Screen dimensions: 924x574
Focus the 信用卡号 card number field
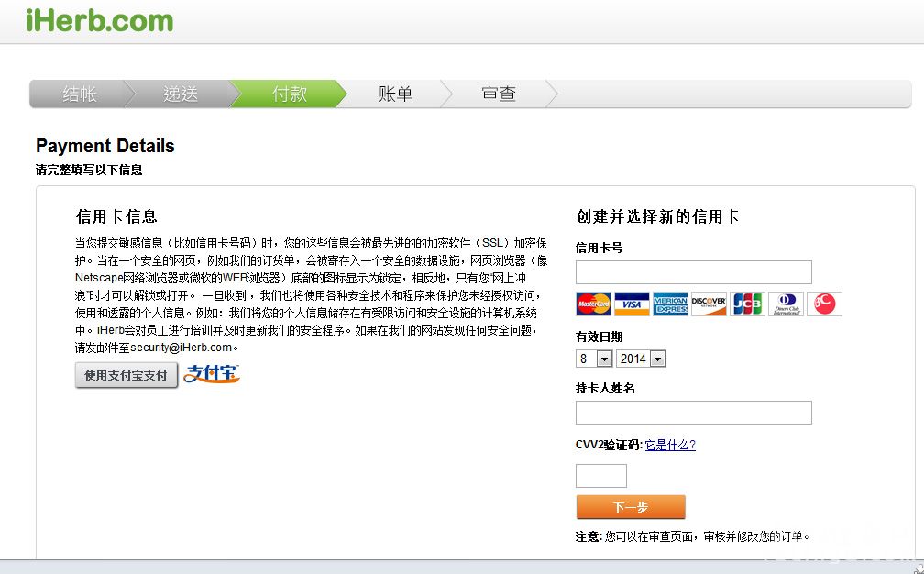694,272
